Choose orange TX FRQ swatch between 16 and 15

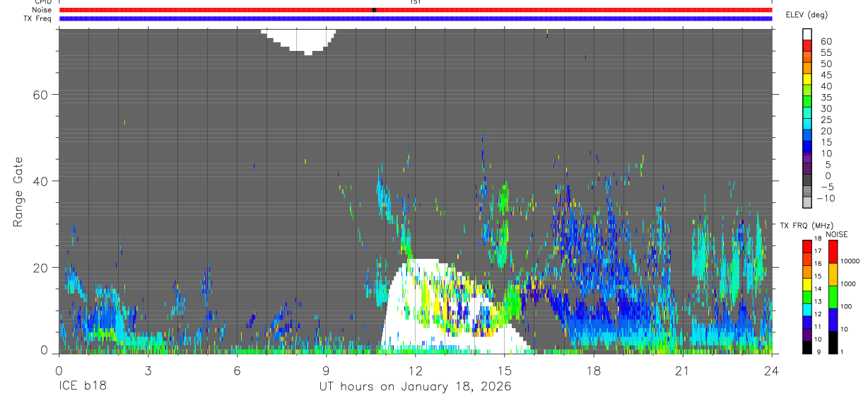click(807, 271)
